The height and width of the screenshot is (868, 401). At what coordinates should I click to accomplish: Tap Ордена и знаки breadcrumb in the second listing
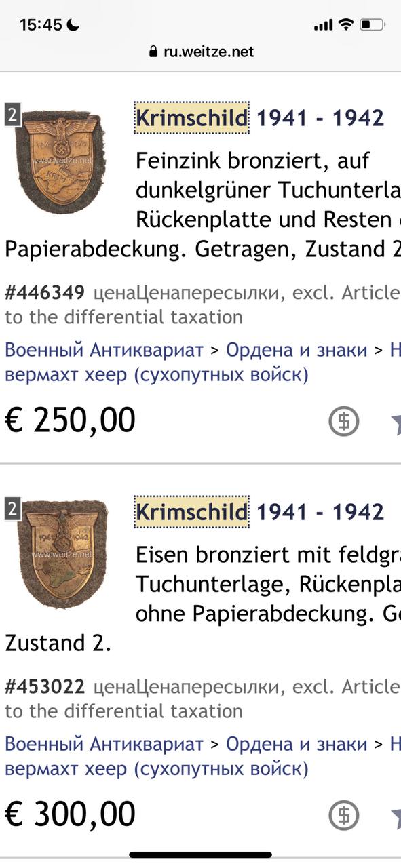(x=297, y=745)
